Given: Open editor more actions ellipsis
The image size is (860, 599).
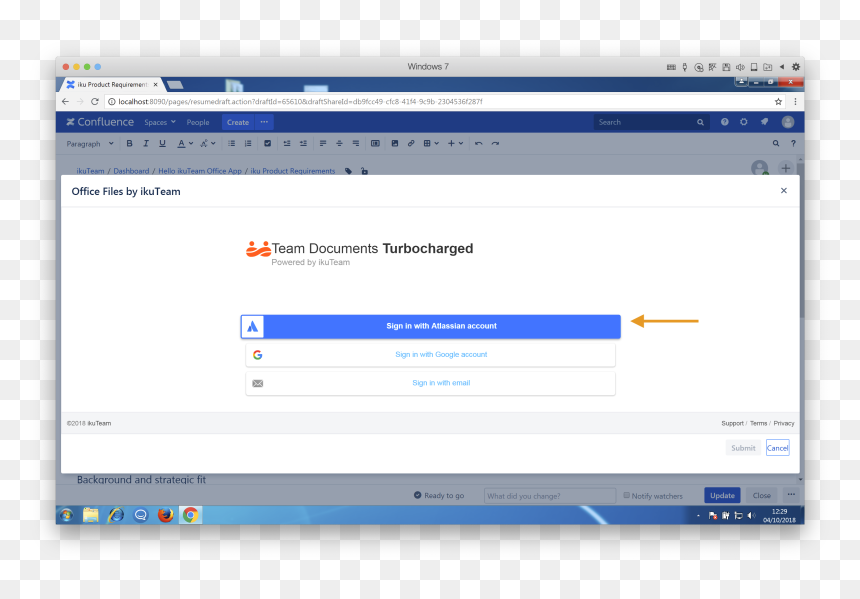Looking at the screenshot, I should point(791,495).
